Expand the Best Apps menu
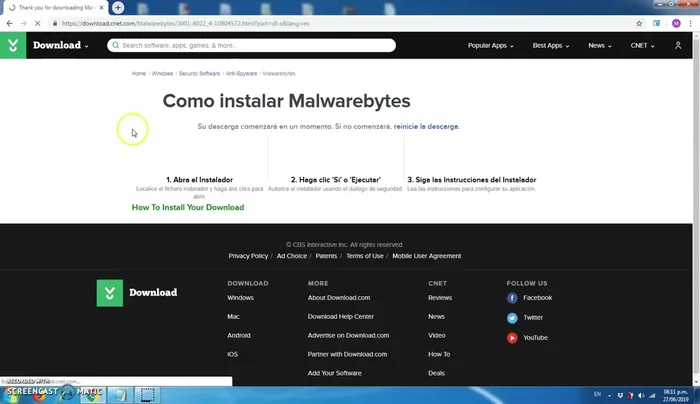This screenshot has height=404, width=700. 550,46
